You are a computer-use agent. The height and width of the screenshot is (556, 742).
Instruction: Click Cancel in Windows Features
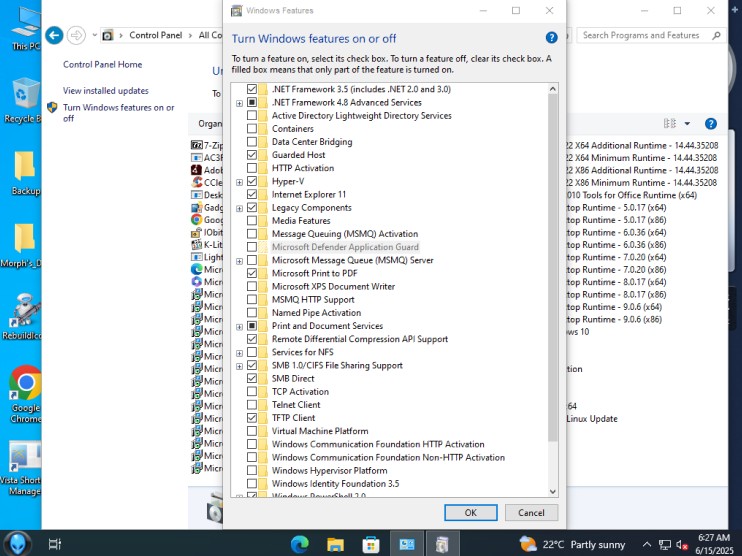pyautogui.click(x=531, y=512)
